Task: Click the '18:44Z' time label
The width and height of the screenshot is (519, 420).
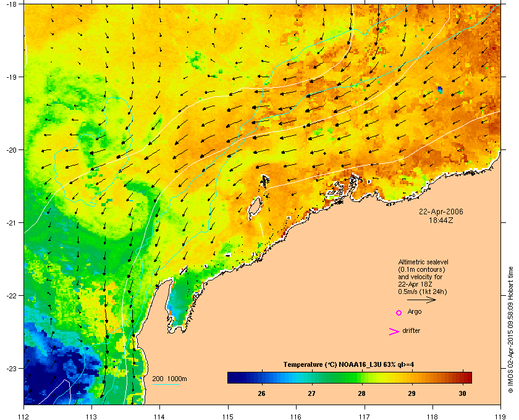Action: point(441,220)
